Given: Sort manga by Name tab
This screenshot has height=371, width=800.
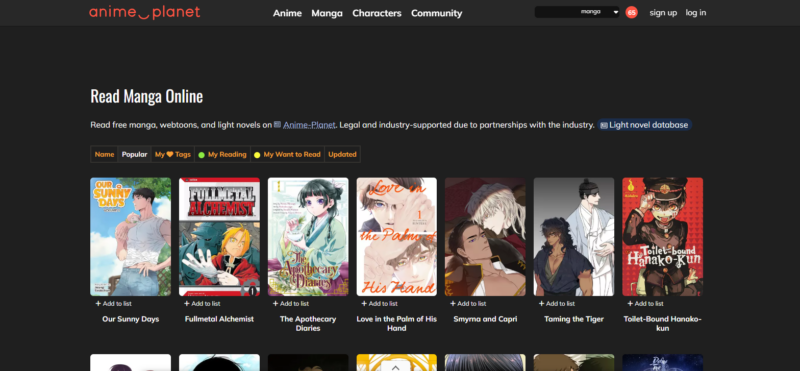Looking at the screenshot, I should pos(105,154).
